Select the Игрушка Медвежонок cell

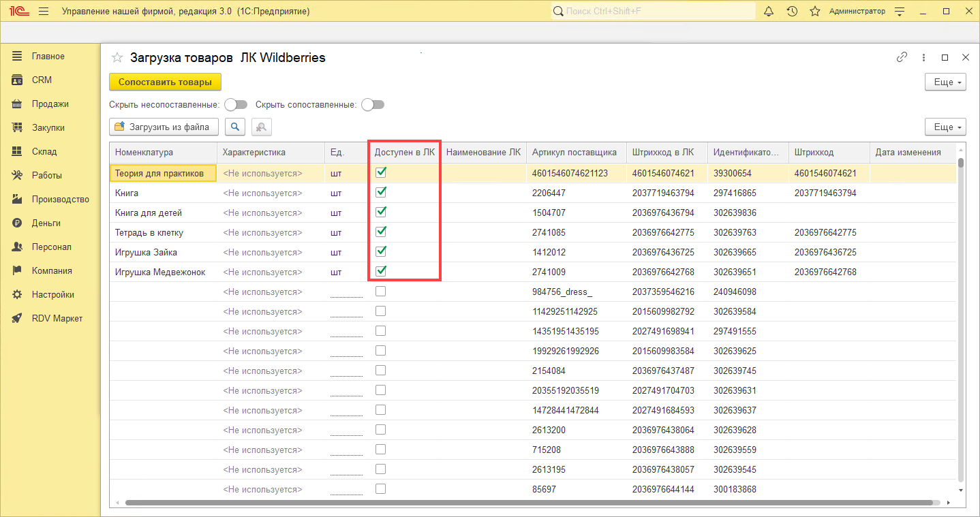163,272
